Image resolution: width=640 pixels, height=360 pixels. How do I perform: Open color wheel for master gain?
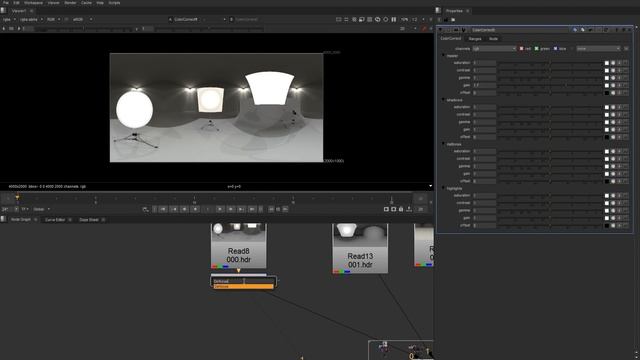(613, 85)
